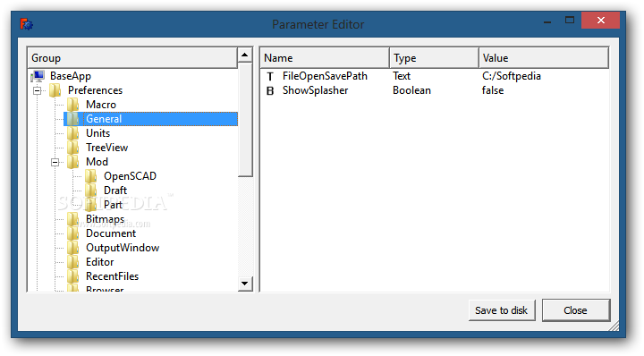This screenshot has height=356, width=644.
Task: Click the TreeView folder icon
Action: tap(73, 148)
